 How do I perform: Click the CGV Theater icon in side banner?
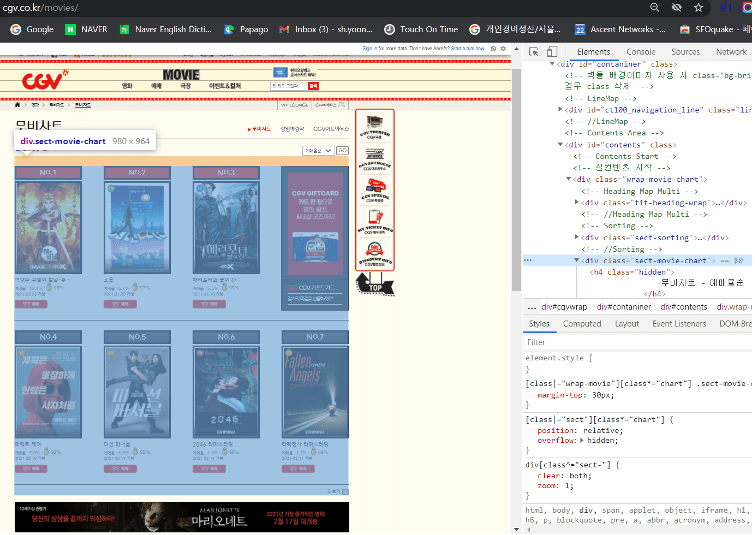point(375,127)
